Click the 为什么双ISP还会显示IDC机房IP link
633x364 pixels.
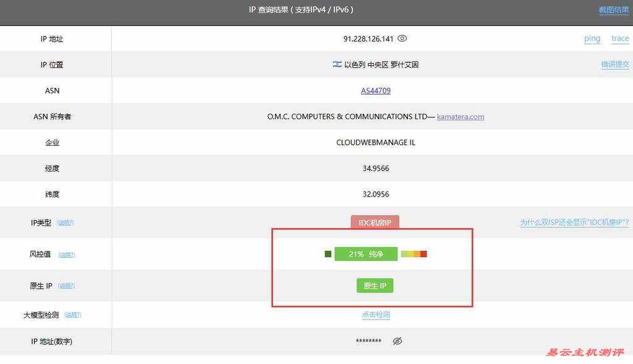(574, 222)
